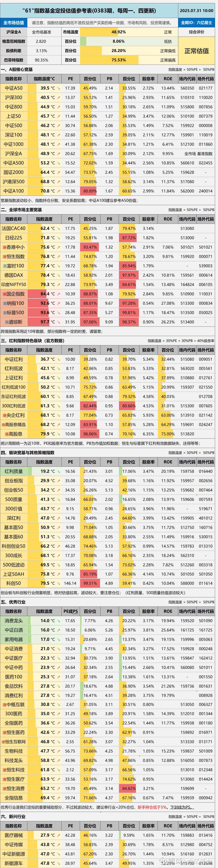Viewport: 218px width, 868px height.
Task: Select code 563020 in 红利低波 row
Action: point(187,369)
